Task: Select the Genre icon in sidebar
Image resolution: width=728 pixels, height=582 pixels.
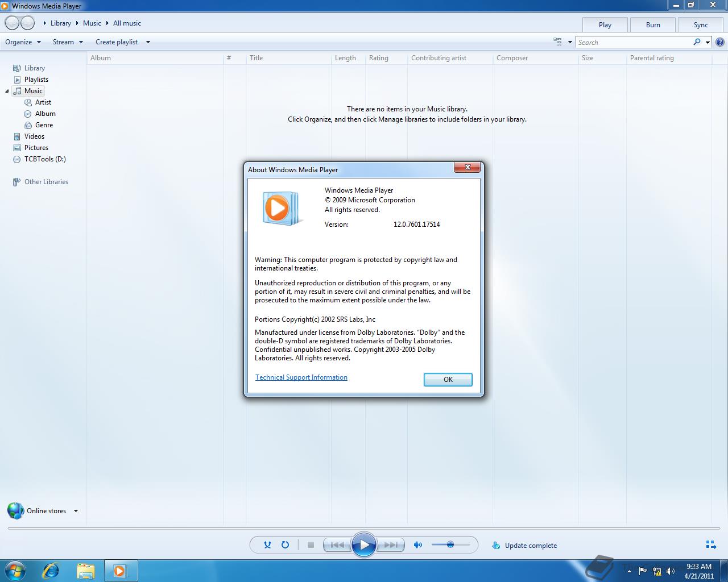Action: pyautogui.click(x=27, y=125)
